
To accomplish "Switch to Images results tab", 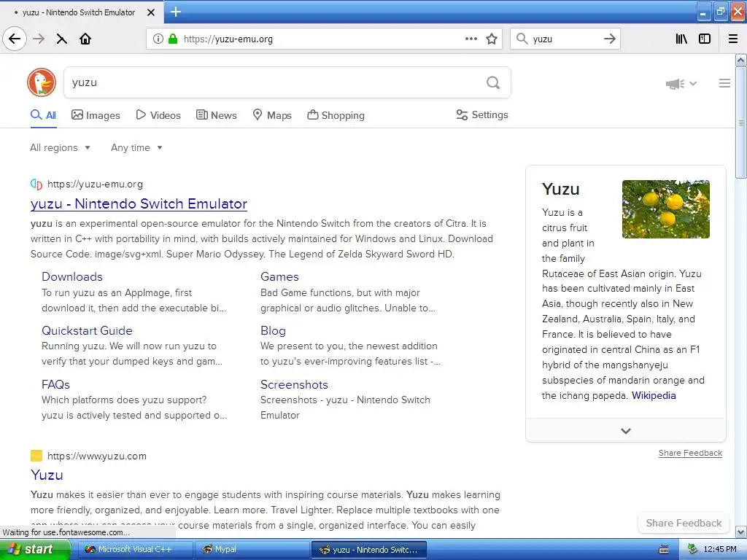I will (96, 115).
